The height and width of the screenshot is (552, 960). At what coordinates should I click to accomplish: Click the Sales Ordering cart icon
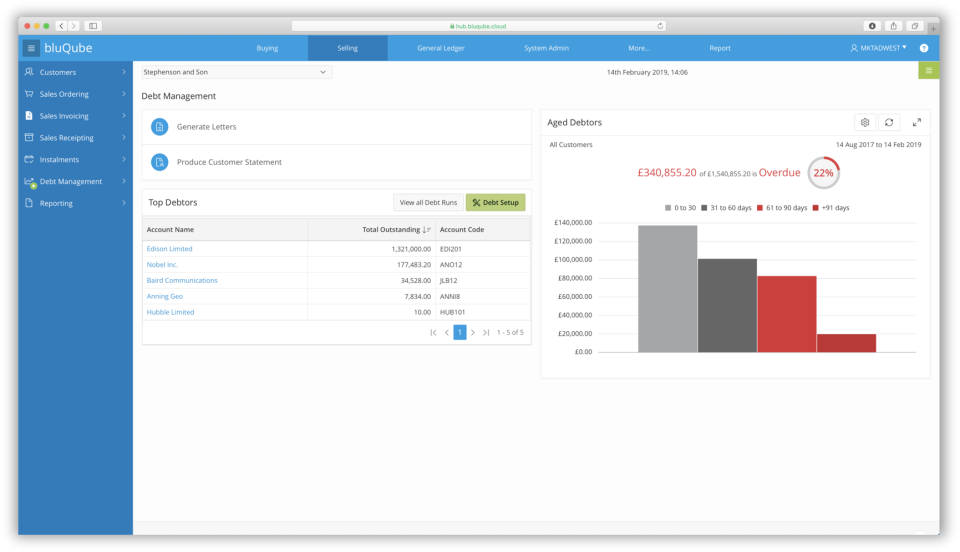pos(29,94)
